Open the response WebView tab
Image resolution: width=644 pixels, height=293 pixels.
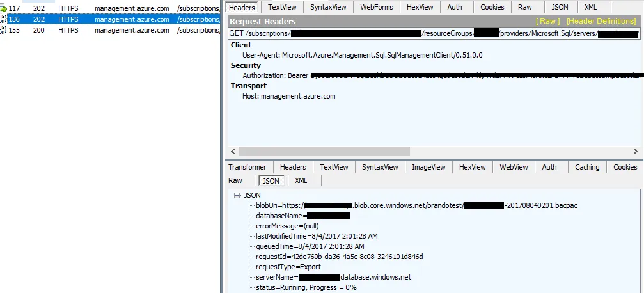click(x=514, y=167)
